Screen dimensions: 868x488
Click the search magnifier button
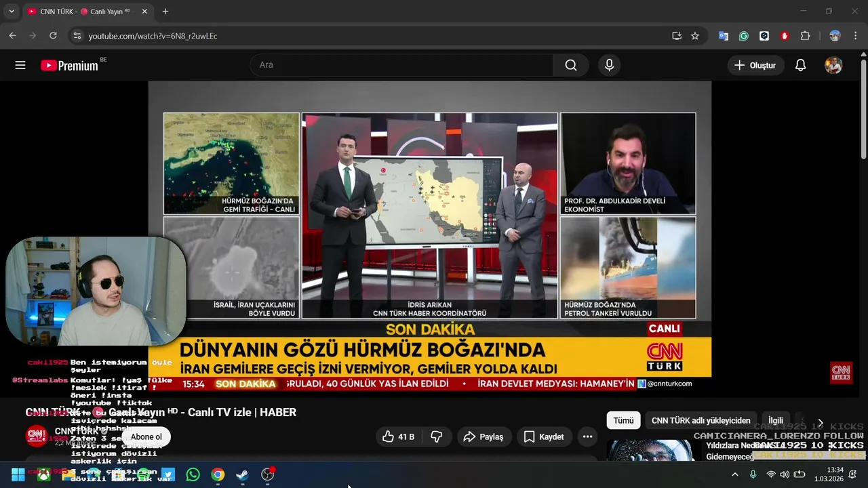pos(571,65)
